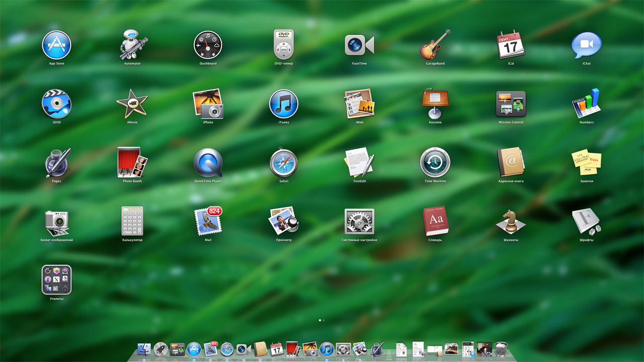
Task: Open the iChat app
Action: click(586, 45)
